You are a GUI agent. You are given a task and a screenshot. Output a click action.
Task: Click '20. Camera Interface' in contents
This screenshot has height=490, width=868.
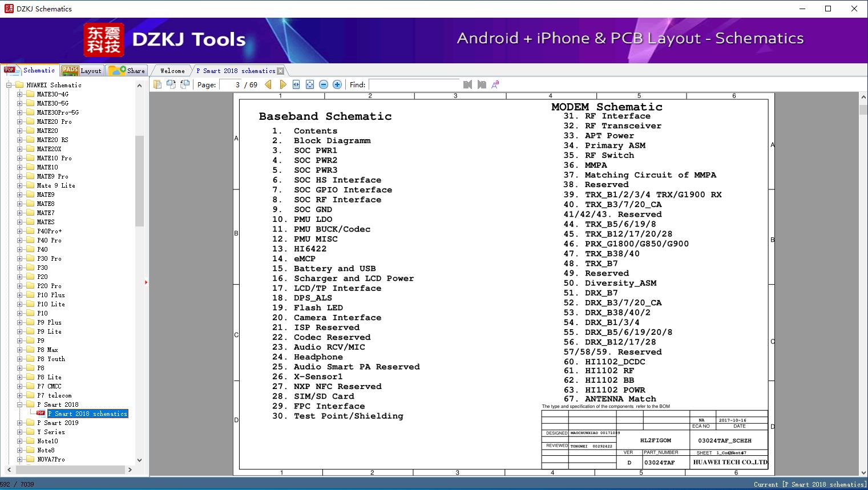click(326, 318)
